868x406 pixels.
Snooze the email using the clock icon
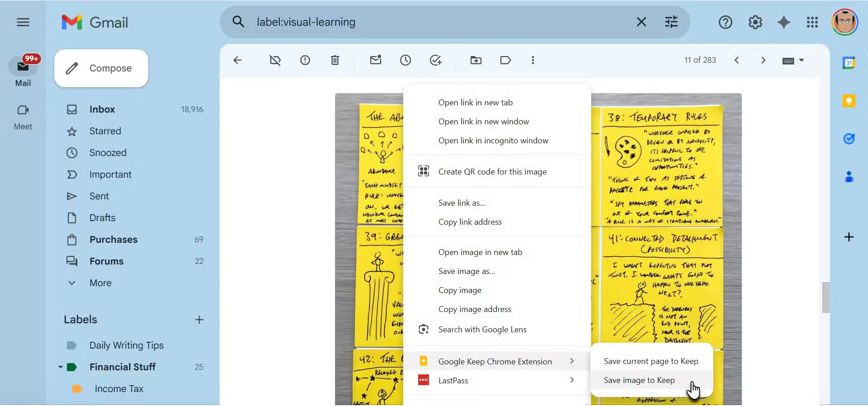[406, 60]
